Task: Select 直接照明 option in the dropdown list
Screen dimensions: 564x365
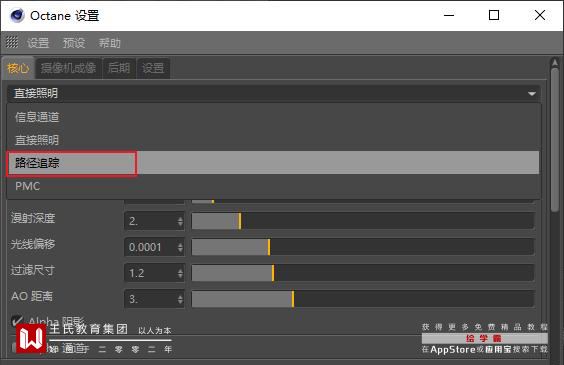Action: coord(274,140)
